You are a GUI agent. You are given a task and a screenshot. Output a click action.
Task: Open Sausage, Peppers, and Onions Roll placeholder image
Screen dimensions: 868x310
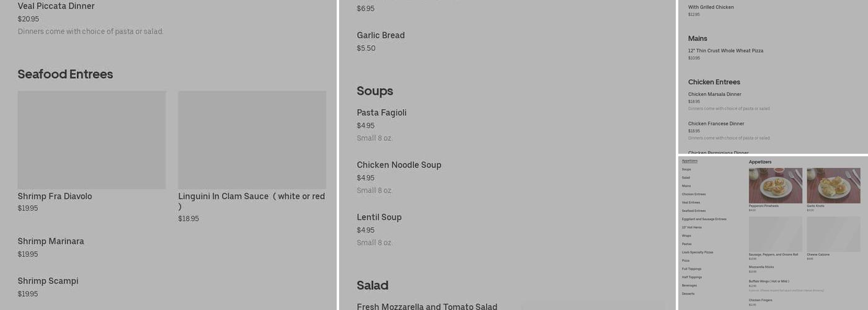pos(775,234)
